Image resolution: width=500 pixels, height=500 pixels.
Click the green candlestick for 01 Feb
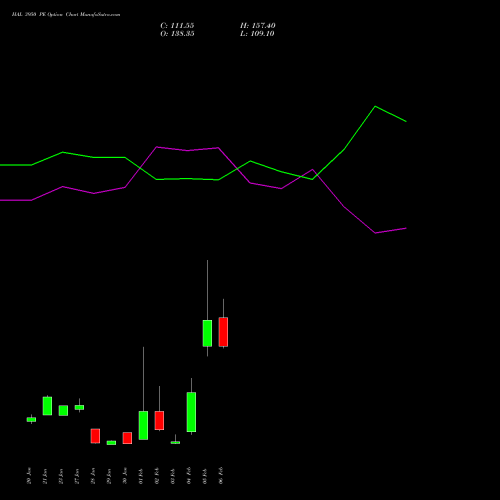[x=143, y=425]
